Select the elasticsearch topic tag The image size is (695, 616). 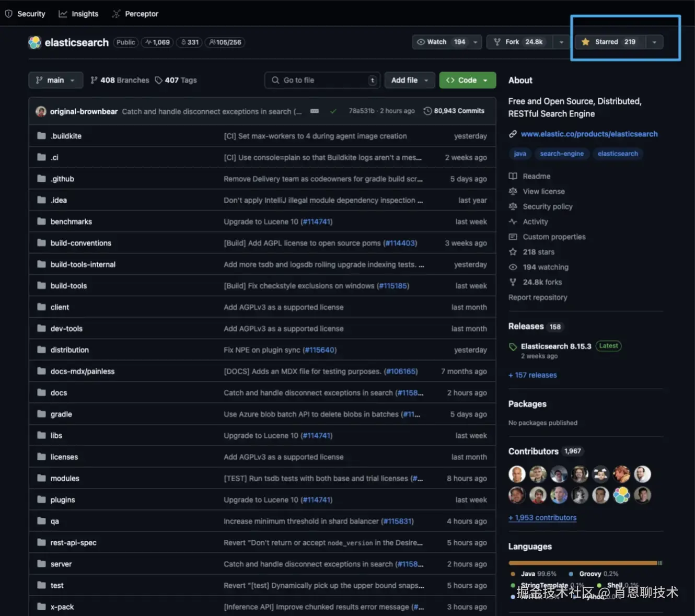618,154
